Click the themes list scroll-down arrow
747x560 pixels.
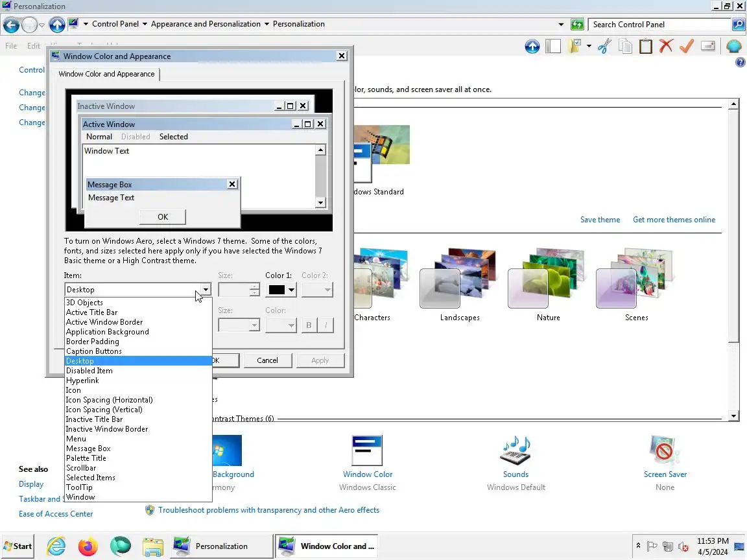click(x=733, y=415)
